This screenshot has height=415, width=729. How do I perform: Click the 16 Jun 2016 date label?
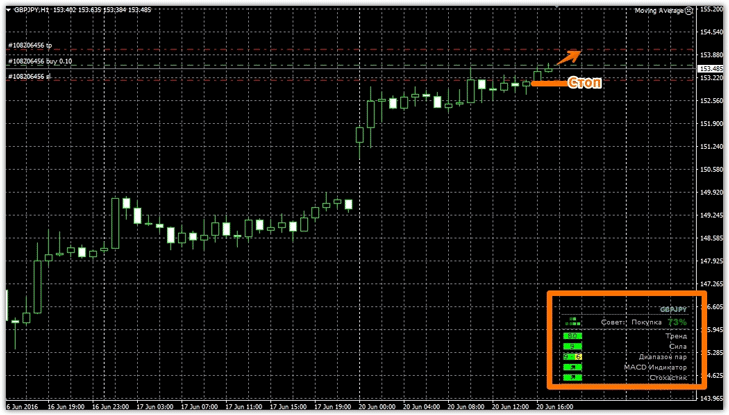click(x=25, y=407)
